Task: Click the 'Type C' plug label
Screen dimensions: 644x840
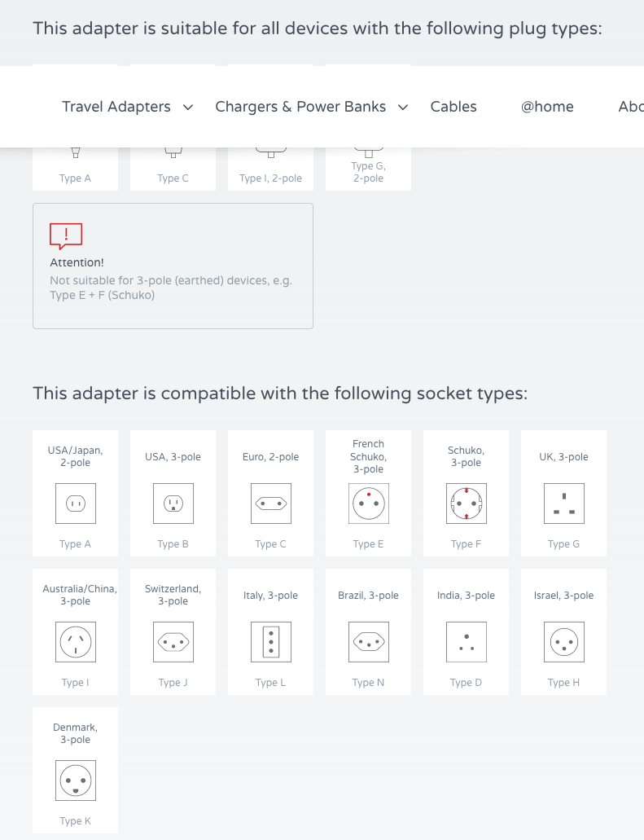Action: (x=173, y=178)
